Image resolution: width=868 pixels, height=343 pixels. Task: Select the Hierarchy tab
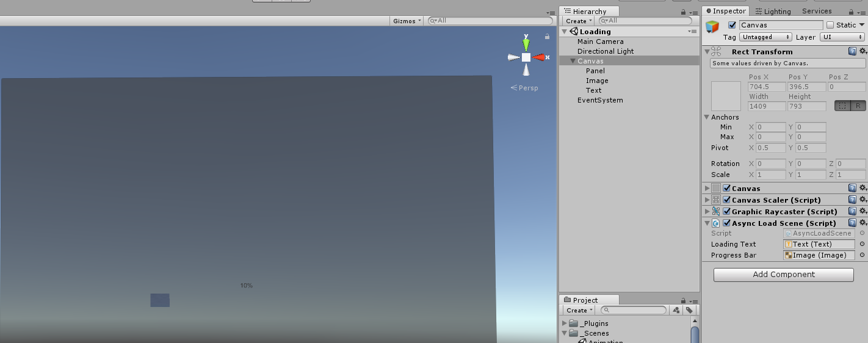(x=589, y=11)
